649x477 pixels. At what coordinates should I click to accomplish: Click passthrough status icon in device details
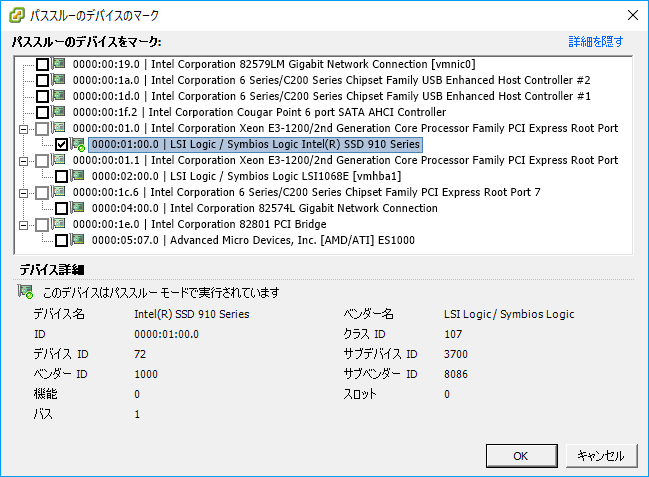point(25,292)
